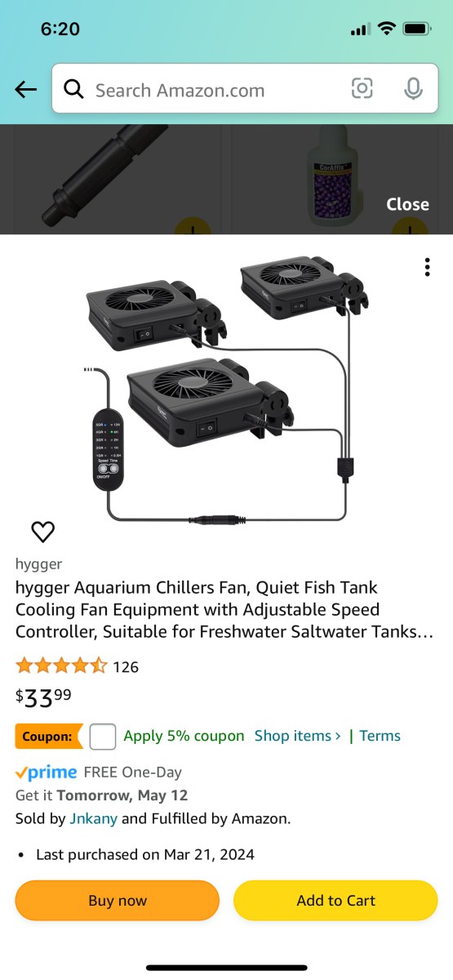Tap the Prime logo
453x980 pixels.
click(47, 772)
